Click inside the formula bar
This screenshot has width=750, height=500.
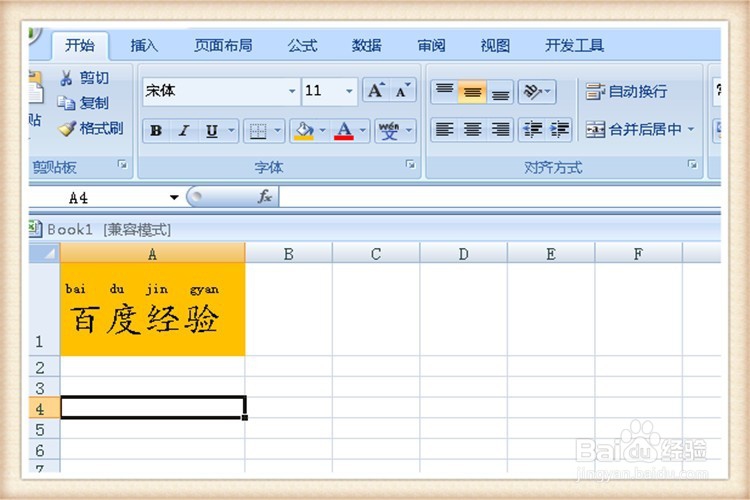[499, 197]
